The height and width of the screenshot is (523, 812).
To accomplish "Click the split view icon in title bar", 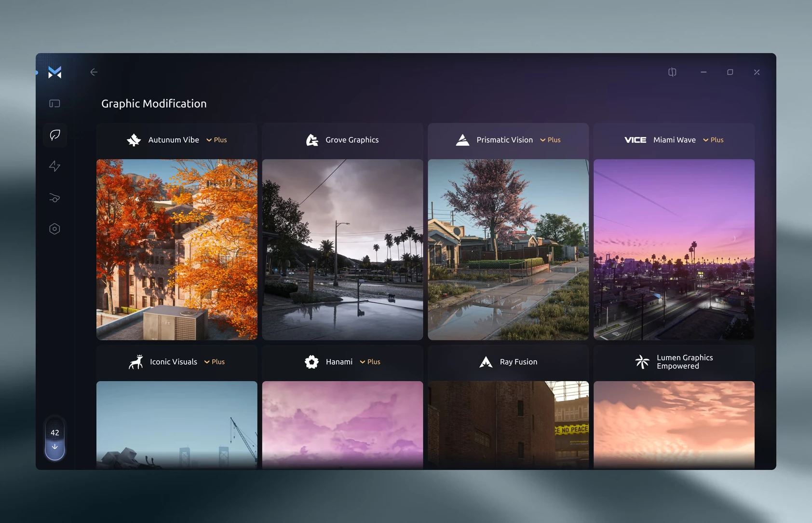I will tap(672, 72).
